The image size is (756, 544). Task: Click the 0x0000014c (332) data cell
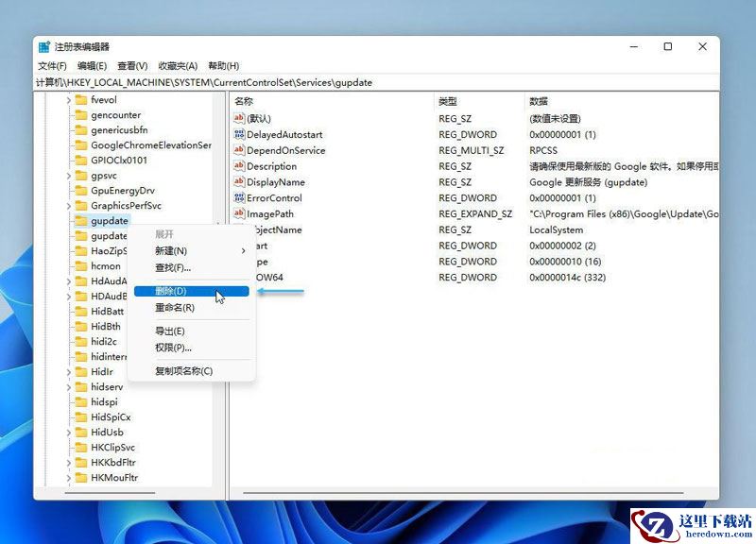(x=568, y=278)
